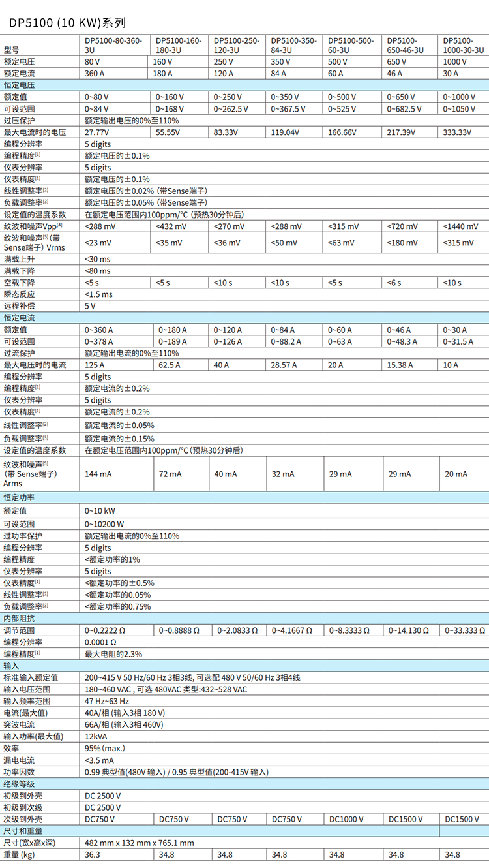The width and height of the screenshot is (489, 868).
Task: Click full-load rise value <30 ms
Action: click(x=97, y=259)
